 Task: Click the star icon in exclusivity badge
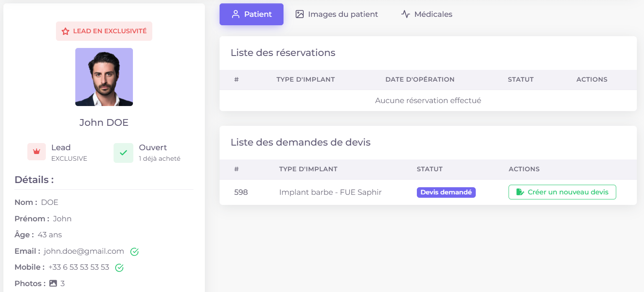point(66,32)
